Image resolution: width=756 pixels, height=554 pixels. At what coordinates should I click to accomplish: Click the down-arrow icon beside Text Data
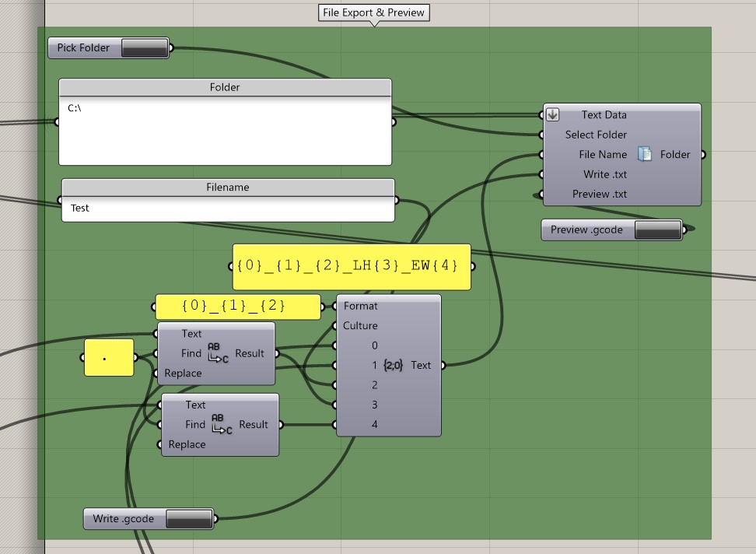(x=552, y=114)
